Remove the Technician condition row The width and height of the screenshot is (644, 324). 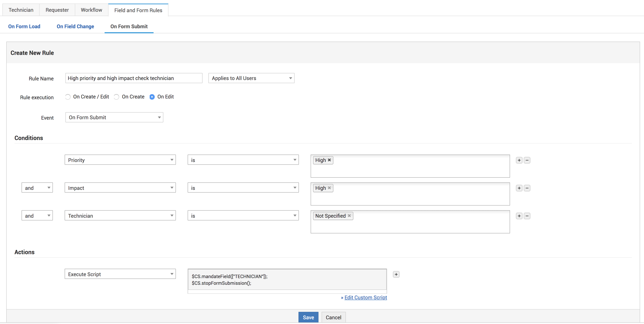click(527, 216)
